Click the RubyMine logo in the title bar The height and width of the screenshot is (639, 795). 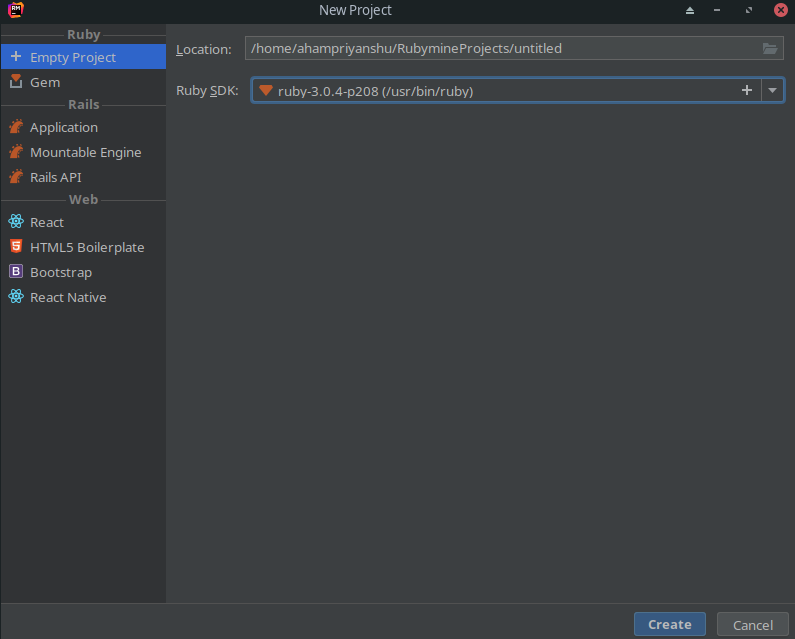(16, 10)
